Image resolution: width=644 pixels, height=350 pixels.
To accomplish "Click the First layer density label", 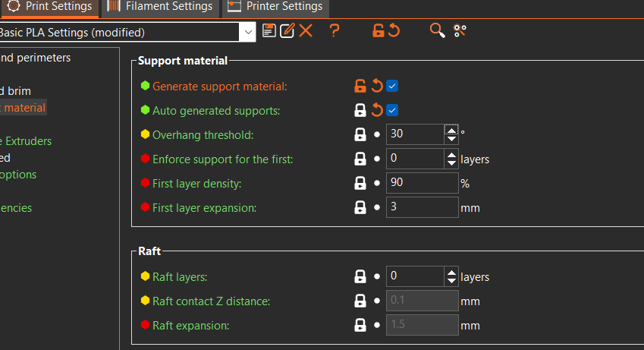I will point(196,184).
